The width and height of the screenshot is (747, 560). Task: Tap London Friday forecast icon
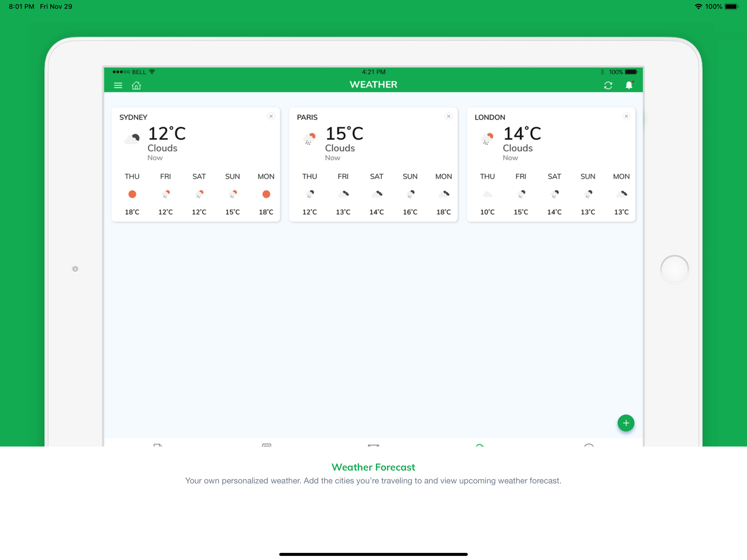tap(521, 194)
